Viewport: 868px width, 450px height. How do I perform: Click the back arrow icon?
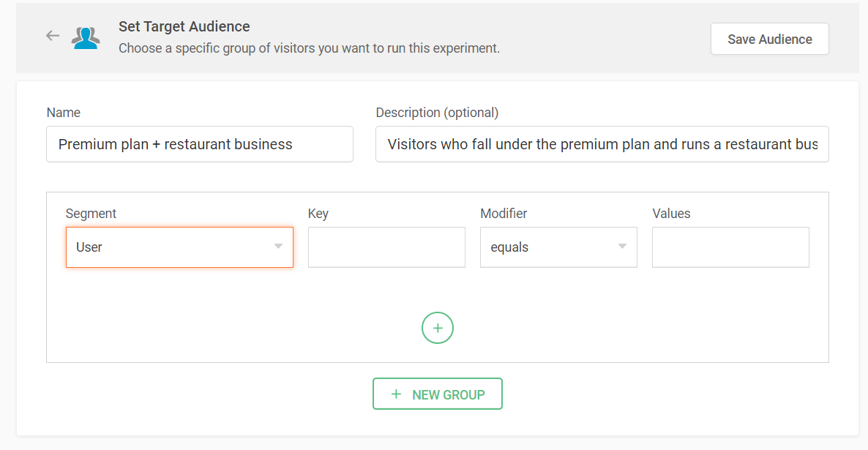[53, 35]
